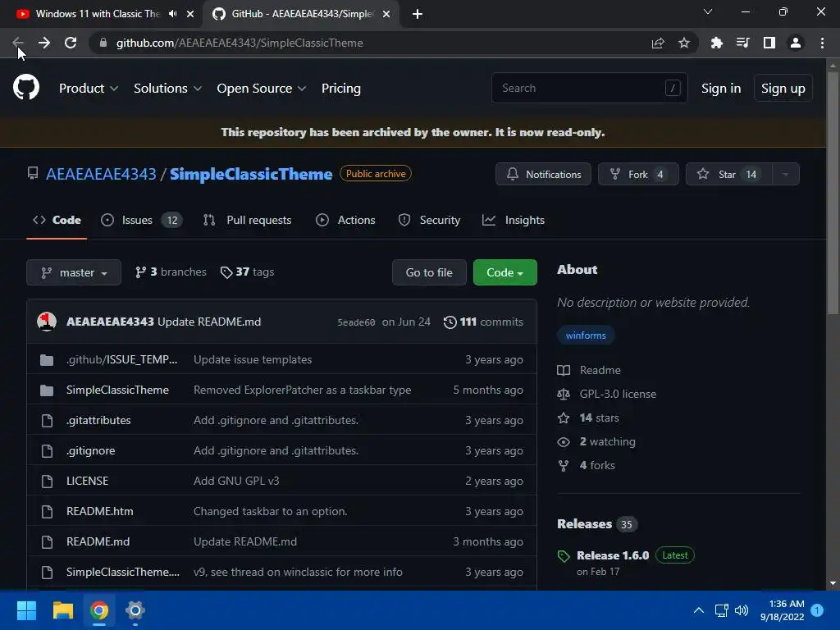Viewport: 840px width, 630px height.
Task: Open the README.md file
Action: click(x=98, y=541)
